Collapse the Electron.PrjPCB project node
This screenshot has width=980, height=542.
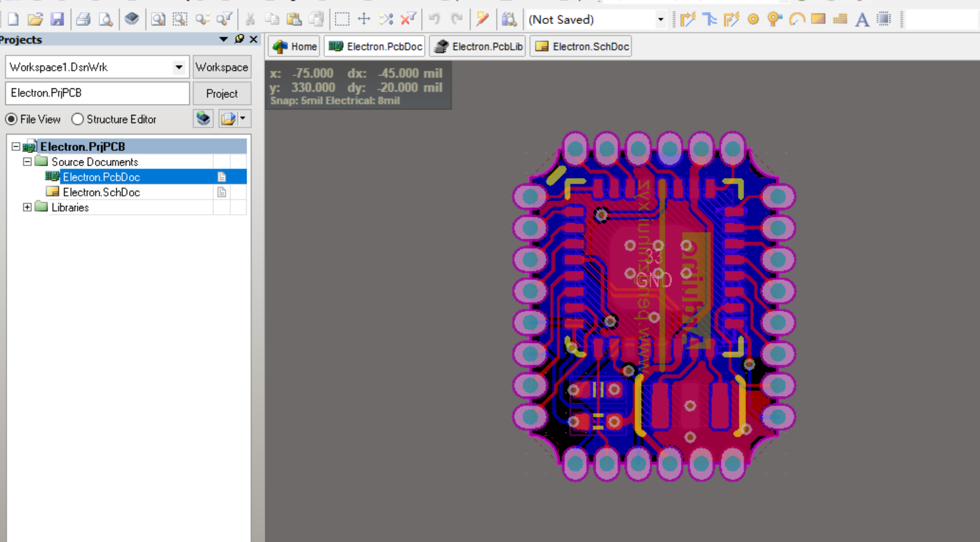point(16,147)
